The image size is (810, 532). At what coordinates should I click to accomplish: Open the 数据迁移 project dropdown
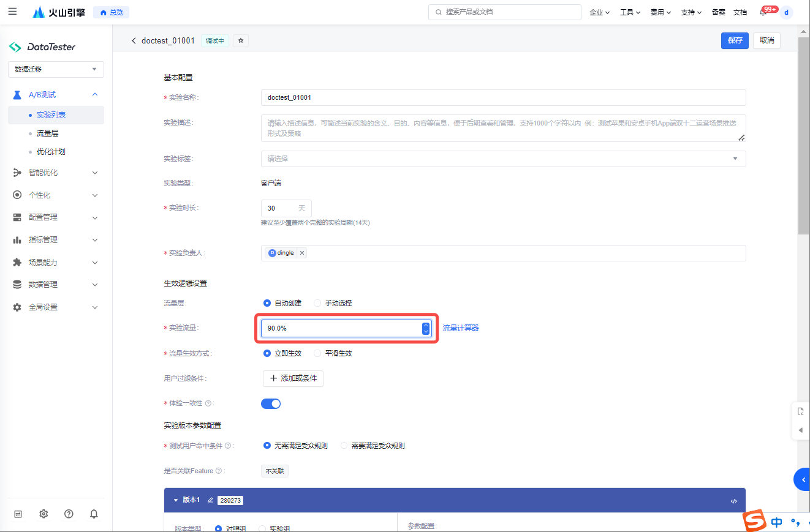(56, 69)
